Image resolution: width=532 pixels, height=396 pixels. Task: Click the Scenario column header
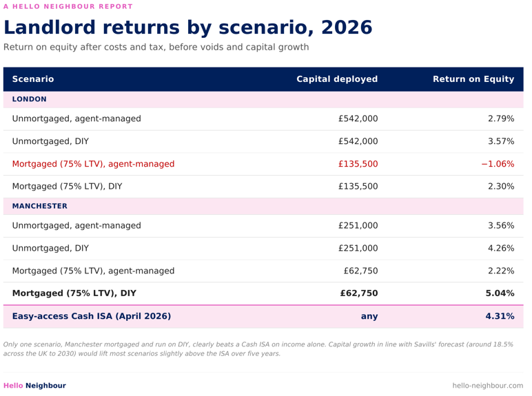[33, 79]
